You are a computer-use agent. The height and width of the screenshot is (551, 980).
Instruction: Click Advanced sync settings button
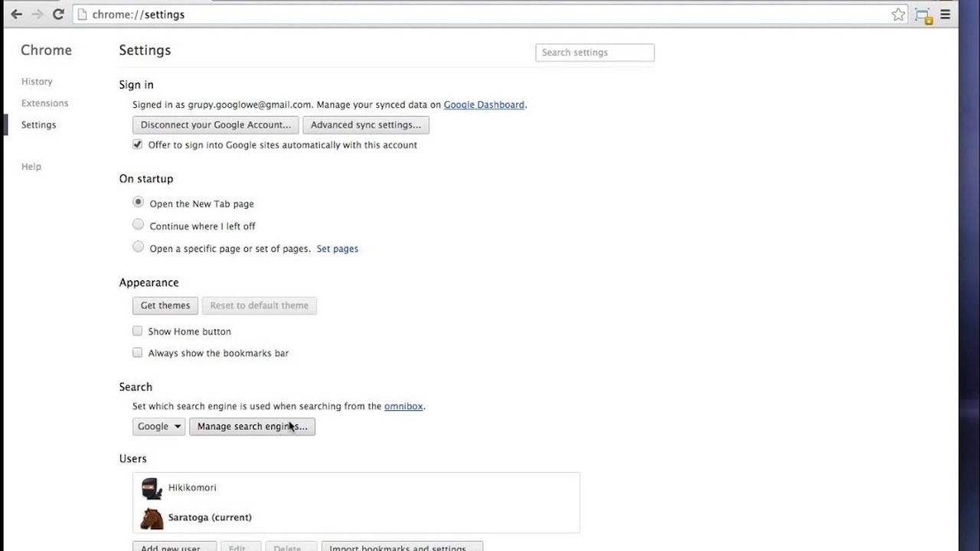pos(366,125)
